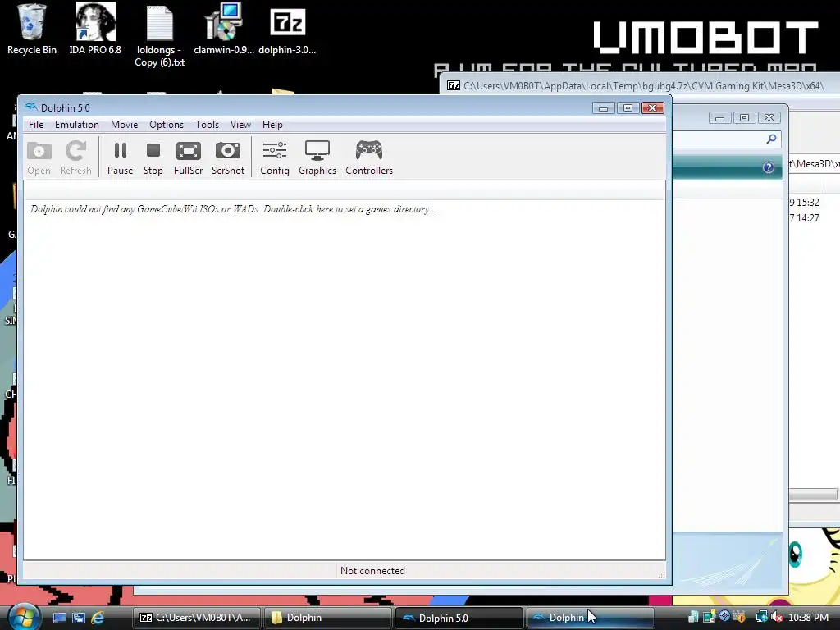Viewport: 840px width, 630px height.
Task: Select the Recycle Bin desktop icon
Action: (32, 30)
